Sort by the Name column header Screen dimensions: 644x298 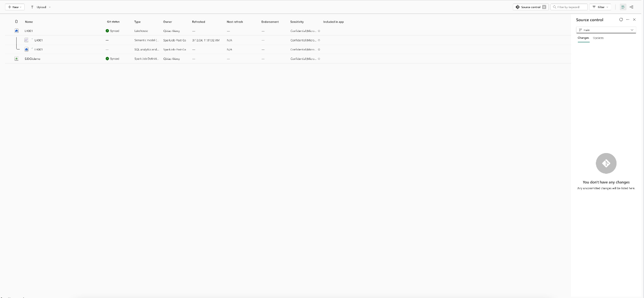(x=29, y=22)
